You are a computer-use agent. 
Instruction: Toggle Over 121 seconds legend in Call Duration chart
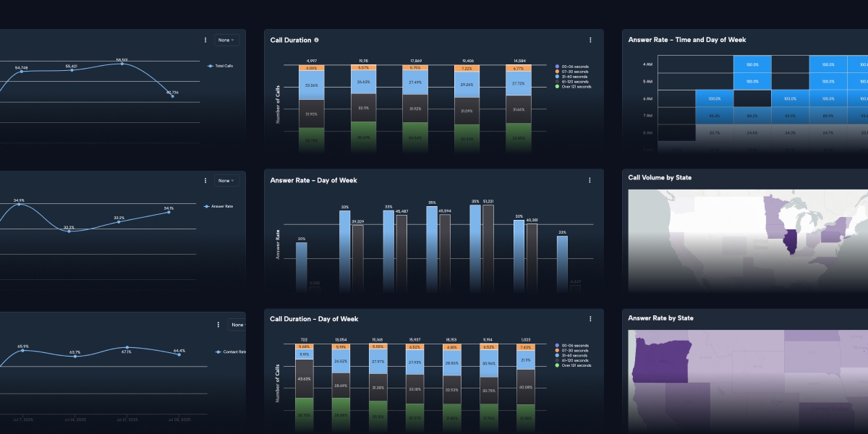573,87
